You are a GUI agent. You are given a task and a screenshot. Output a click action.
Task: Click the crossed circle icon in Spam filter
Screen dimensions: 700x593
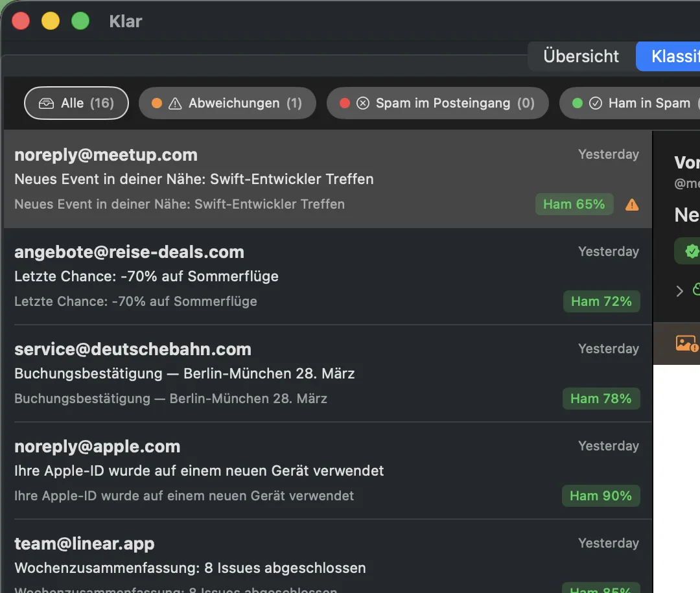tap(363, 104)
